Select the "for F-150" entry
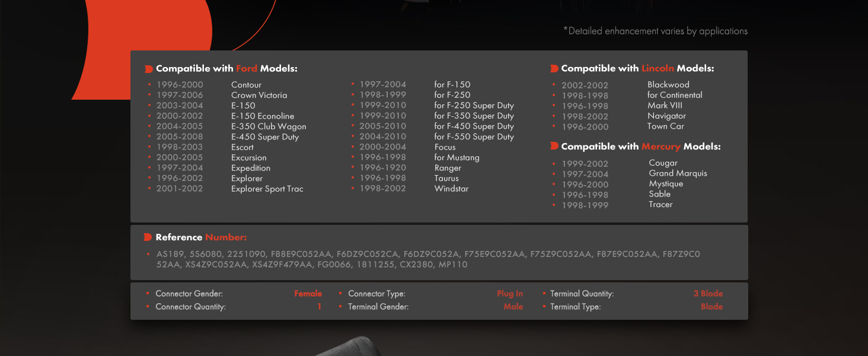 [452, 85]
